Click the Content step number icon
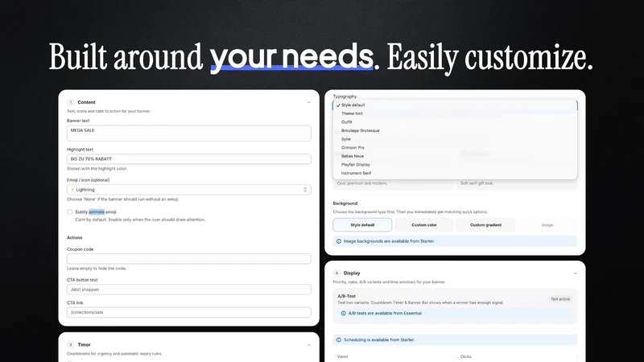 pos(71,102)
